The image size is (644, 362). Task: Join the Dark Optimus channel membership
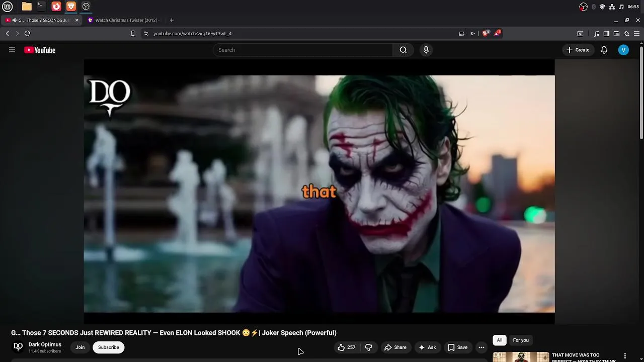point(80,347)
